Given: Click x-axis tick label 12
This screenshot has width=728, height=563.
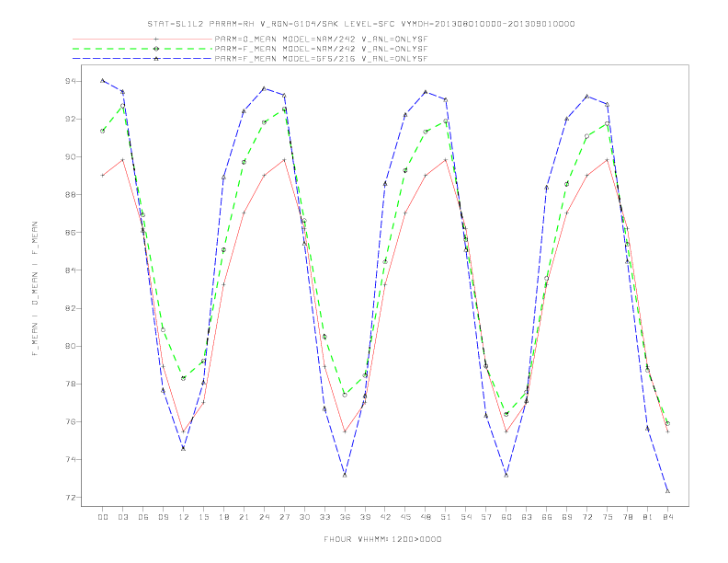Looking at the screenshot, I should (184, 517).
